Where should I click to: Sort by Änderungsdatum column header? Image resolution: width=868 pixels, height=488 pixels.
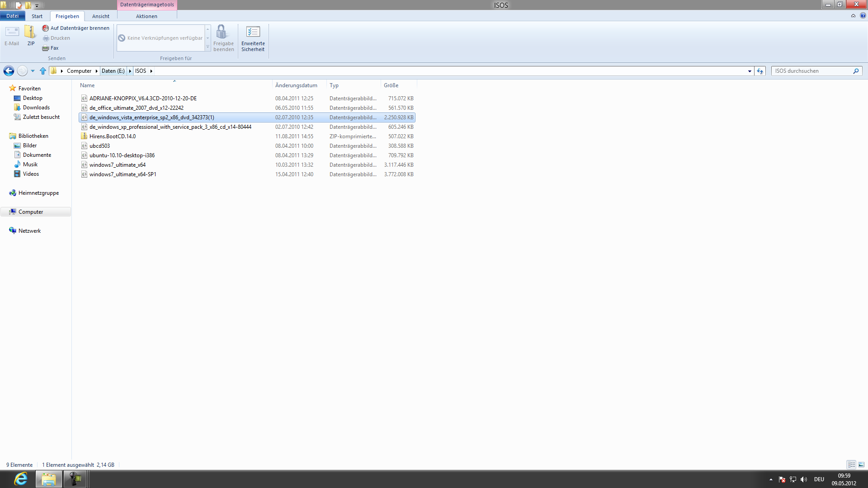tap(296, 85)
